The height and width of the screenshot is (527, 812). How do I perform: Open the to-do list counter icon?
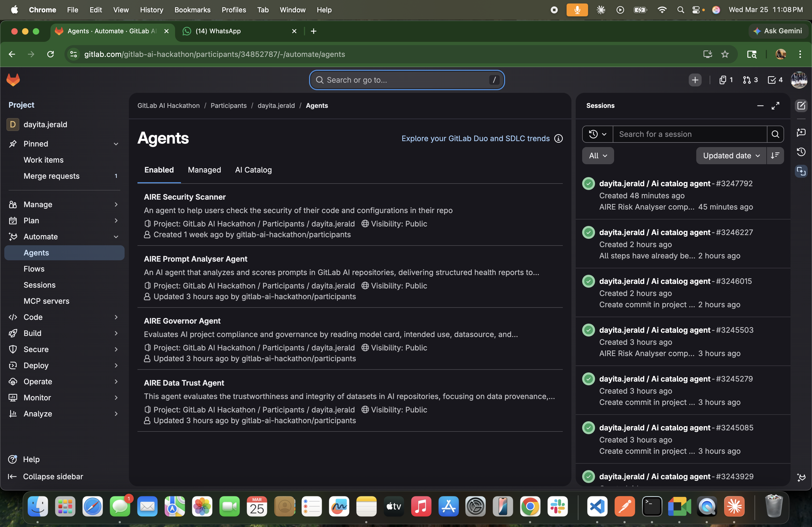[x=775, y=80]
